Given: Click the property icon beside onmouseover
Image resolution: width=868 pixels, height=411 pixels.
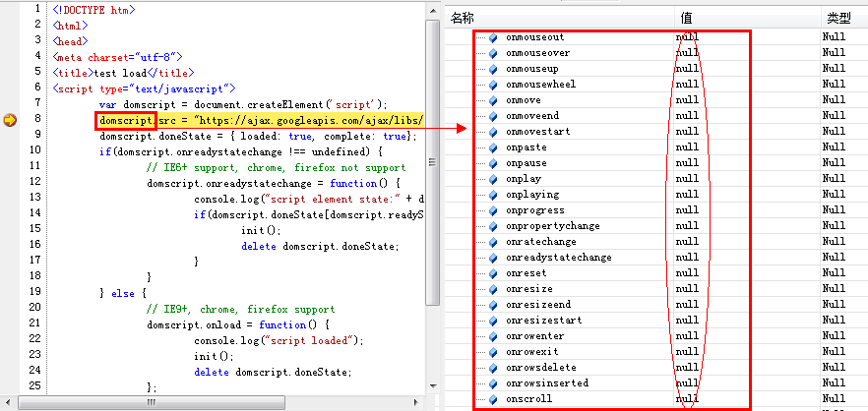Looking at the screenshot, I should point(494,53).
